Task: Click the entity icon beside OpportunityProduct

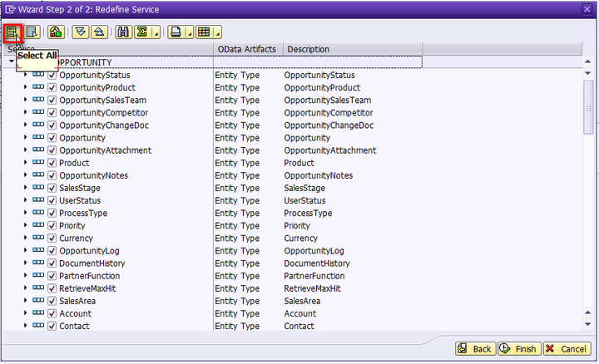Action: (38, 87)
